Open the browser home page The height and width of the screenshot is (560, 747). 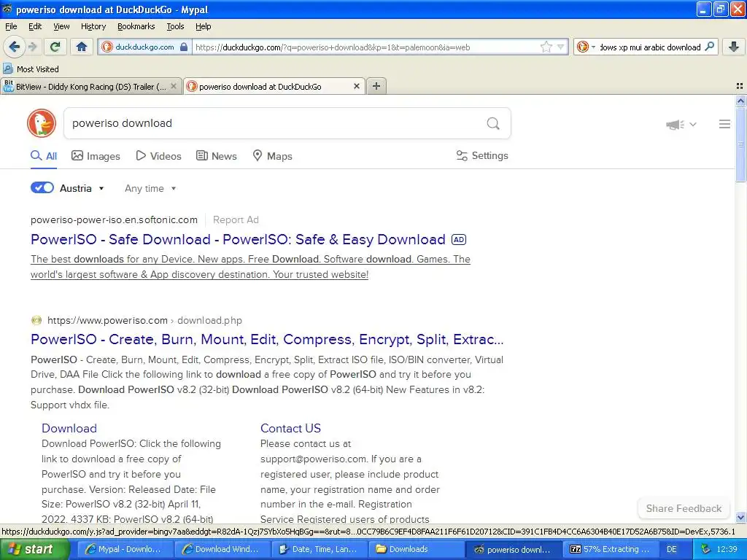82,47
